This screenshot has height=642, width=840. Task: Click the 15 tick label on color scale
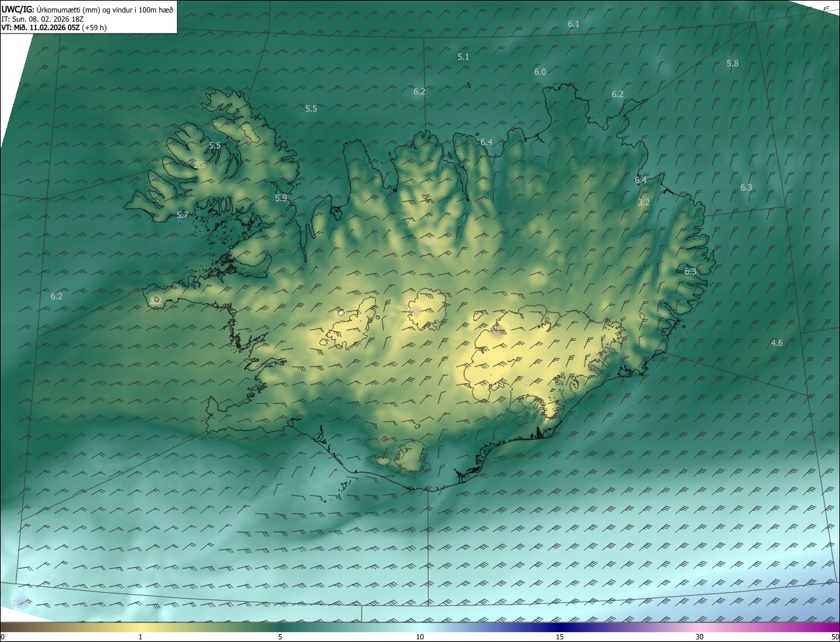coord(560,637)
